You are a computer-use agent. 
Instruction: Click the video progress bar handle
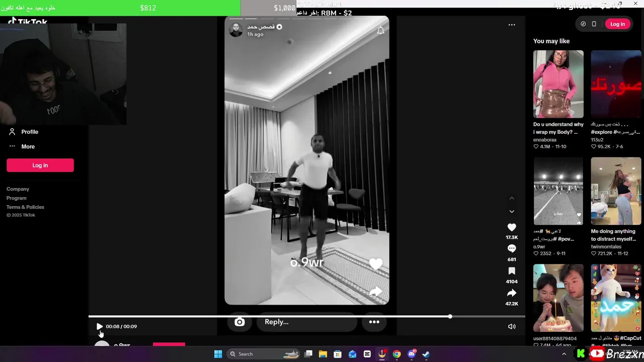pos(450,316)
